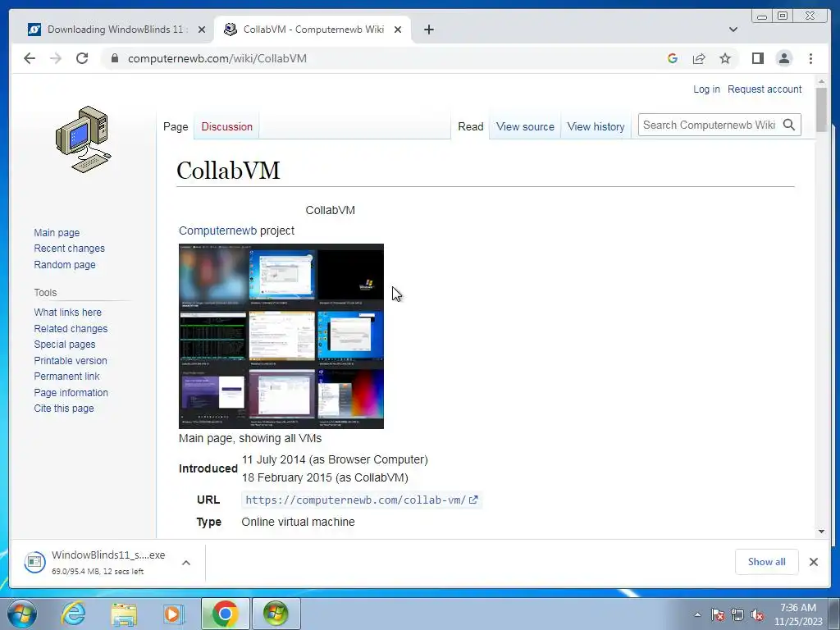
Task: Open Windows Explorer from the taskbar
Action: 124,614
